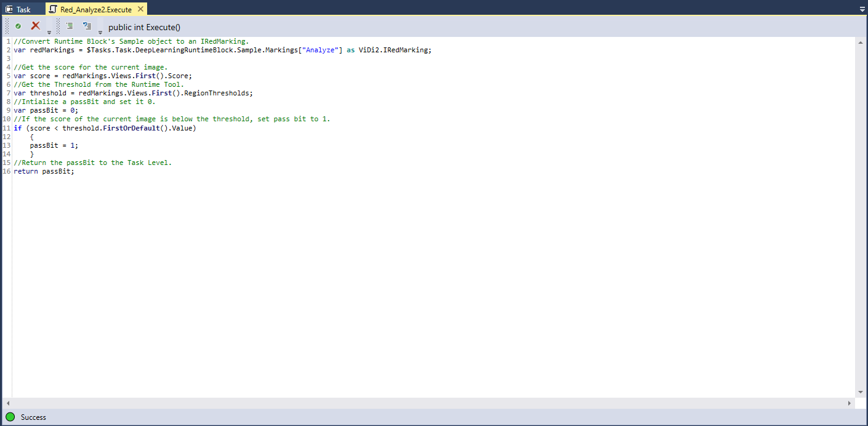Click the "//Convert Runtime Block's Sample object" comment
868x426 pixels.
131,41
